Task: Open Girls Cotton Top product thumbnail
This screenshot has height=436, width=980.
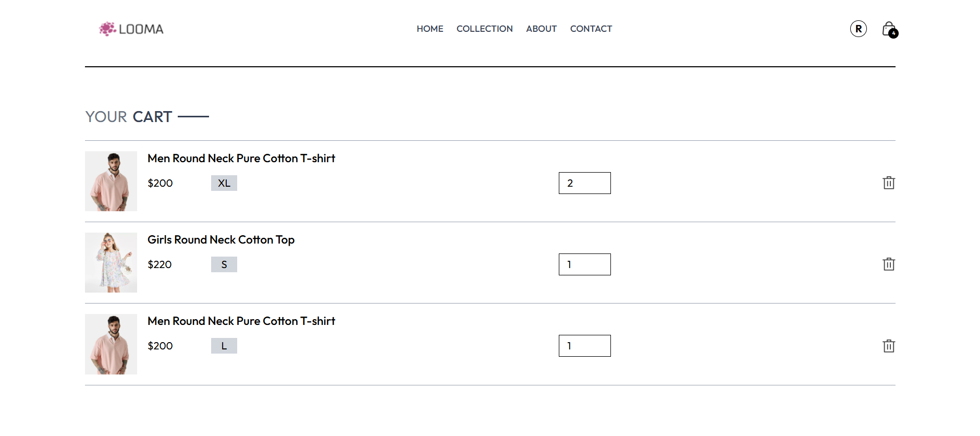Action: pos(111,262)
